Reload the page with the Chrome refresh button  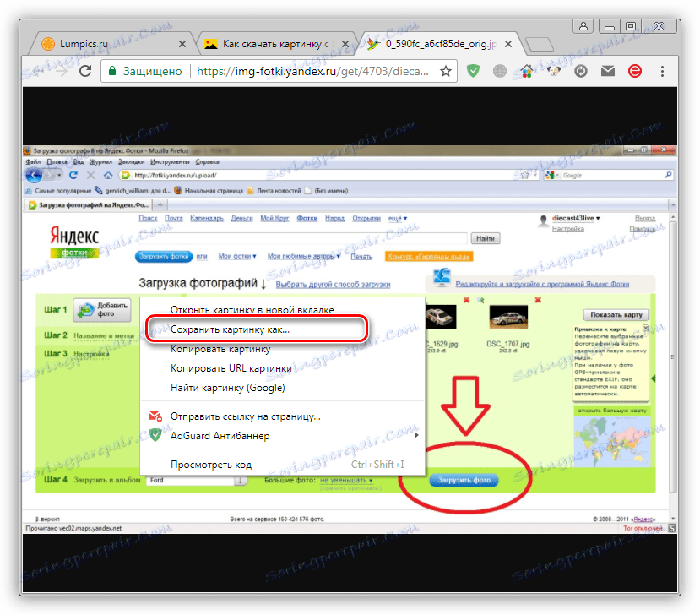(x=85, y=71)
